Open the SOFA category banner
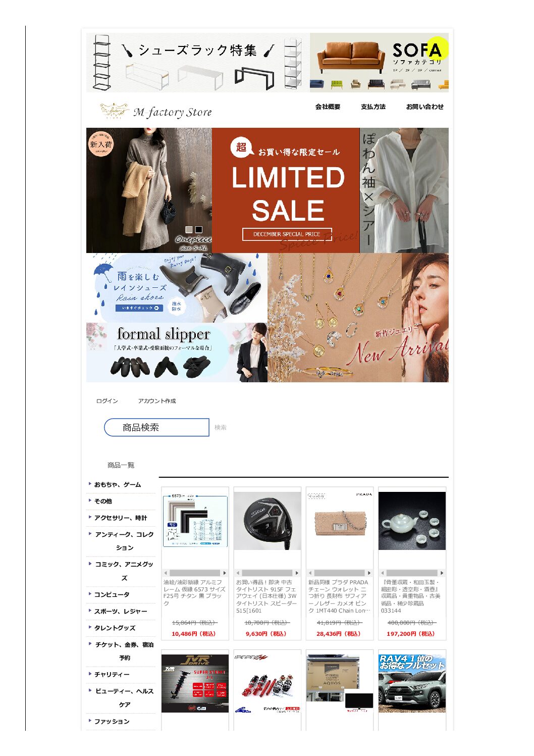Viewport: 534px width, 756px height. (379, 63)
